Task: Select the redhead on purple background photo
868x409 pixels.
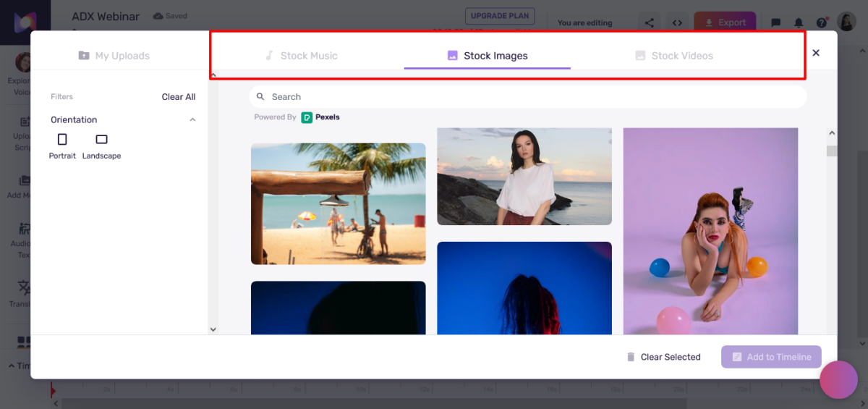Action: point(710,232)
